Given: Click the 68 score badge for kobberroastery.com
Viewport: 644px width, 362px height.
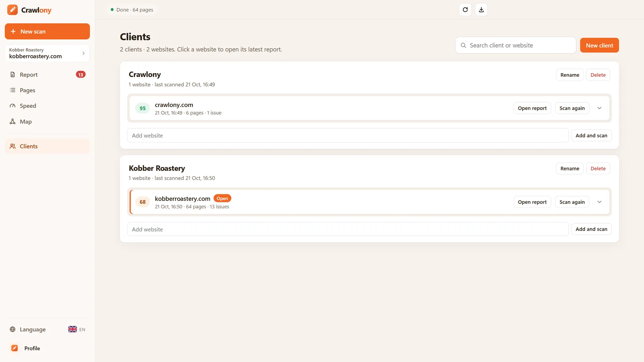Looking at the screenshot, I should 142,202.
